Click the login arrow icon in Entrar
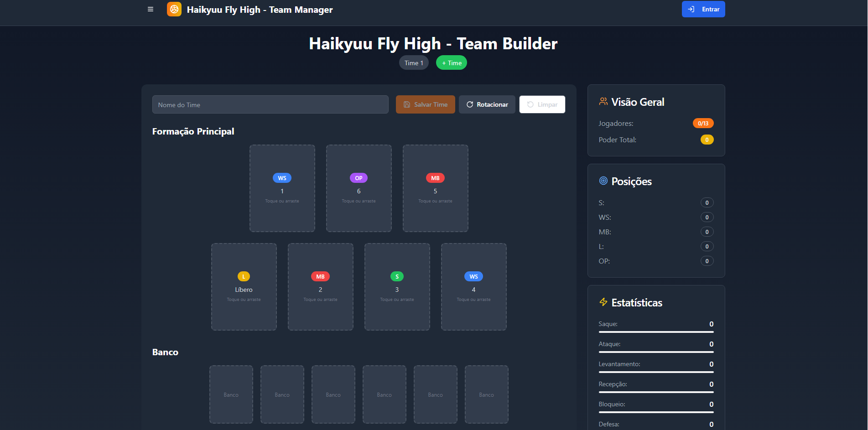The height and width of the screenshot is (430, 868). pos(691,9)
